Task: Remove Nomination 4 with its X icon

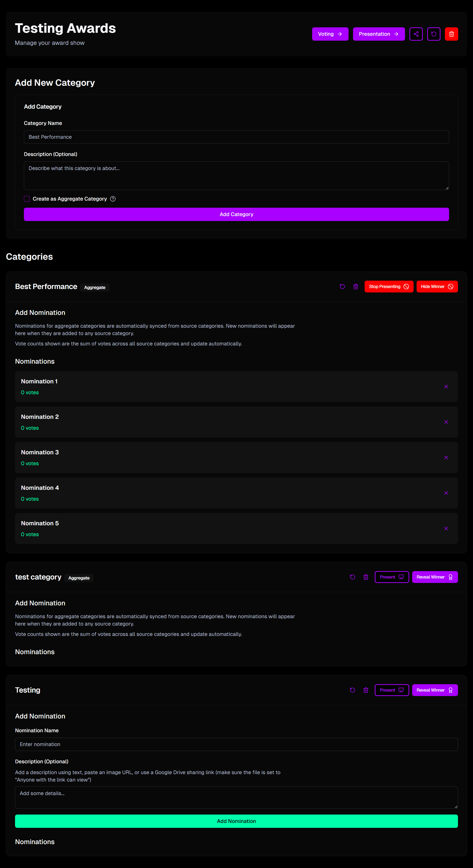Action: 446,493
